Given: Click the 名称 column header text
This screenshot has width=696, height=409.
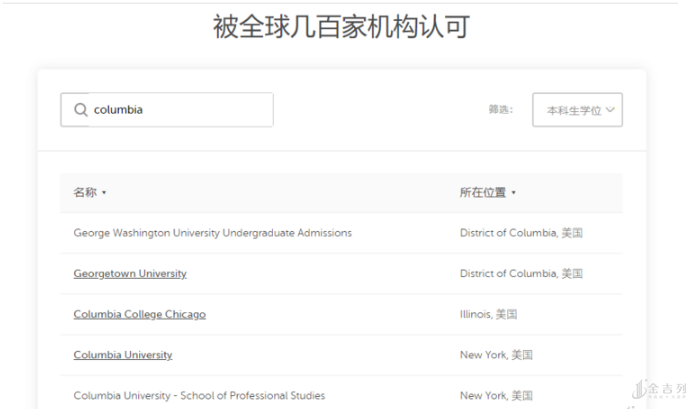Looking at the screenshot, I should pyautogui.click(x=85, y=193).
